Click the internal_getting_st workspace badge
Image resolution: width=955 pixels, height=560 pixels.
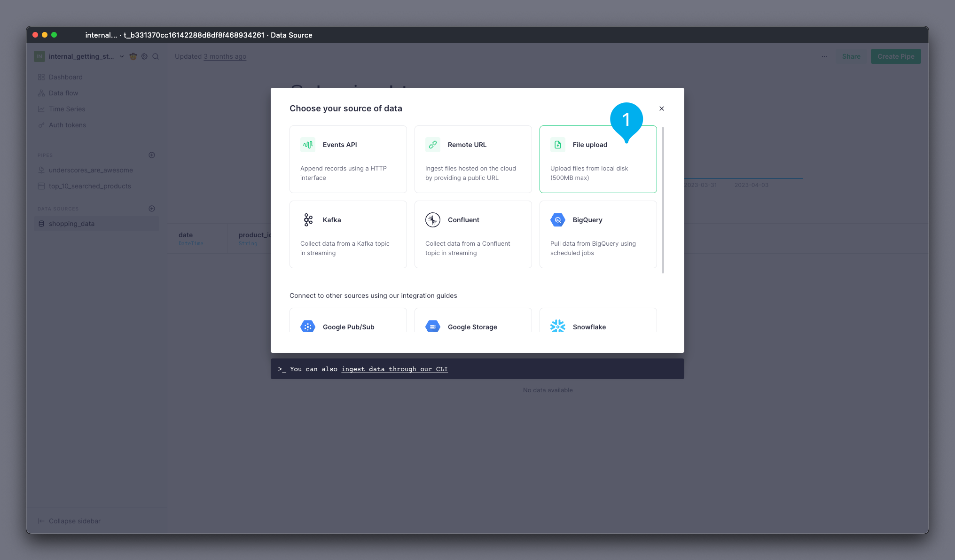coord(39,56)
